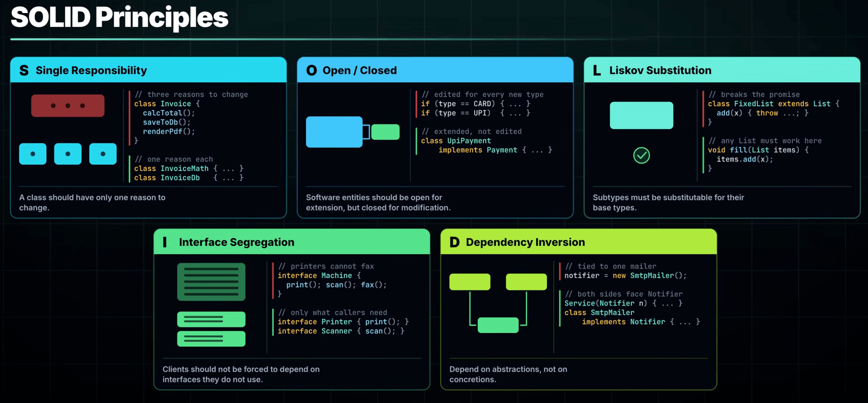Click the 'add(x) { throw ...; }' line
This screenshot has width=868, height=403.
pyautogui.click(x=762, y=113)
